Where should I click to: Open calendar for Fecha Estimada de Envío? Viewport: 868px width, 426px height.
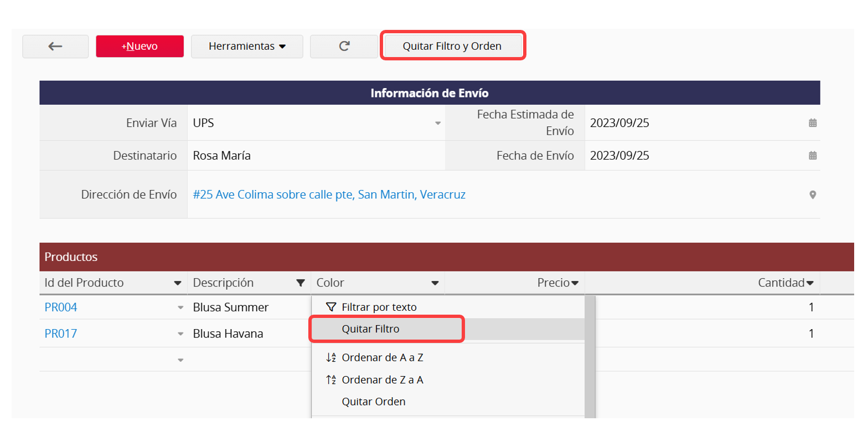(812, 123)
